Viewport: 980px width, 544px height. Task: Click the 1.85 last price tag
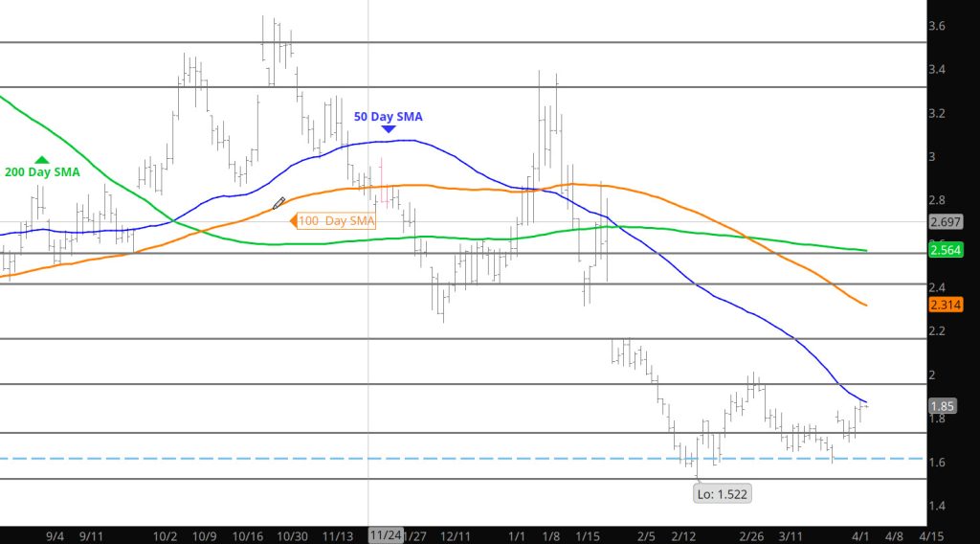tap(942, 406)
